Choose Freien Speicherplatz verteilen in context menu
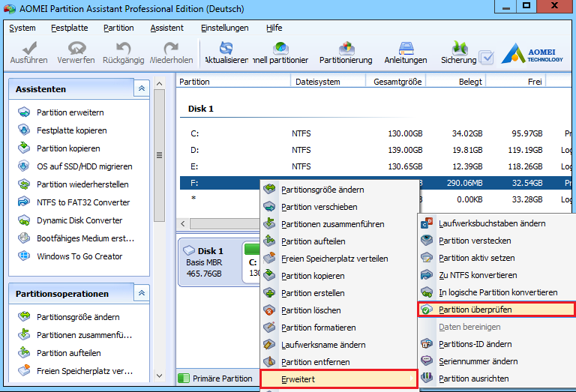576x392 pixels. pyautogui.click(x=340, y=259)
